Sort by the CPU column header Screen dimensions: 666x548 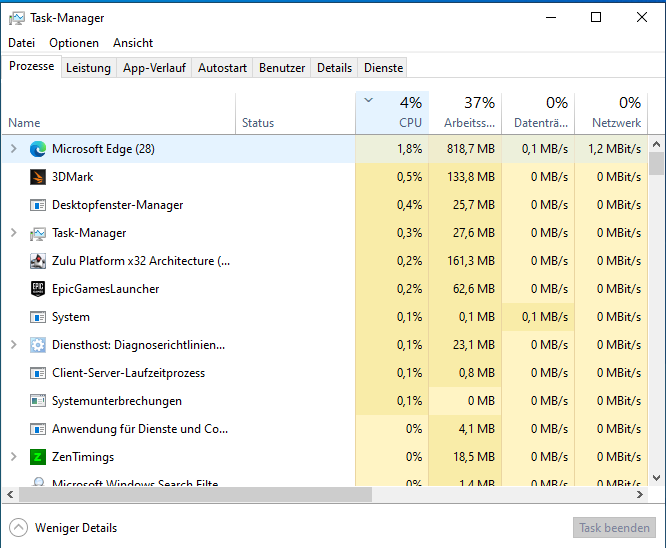pyautogui.click(x=392, y=113)
